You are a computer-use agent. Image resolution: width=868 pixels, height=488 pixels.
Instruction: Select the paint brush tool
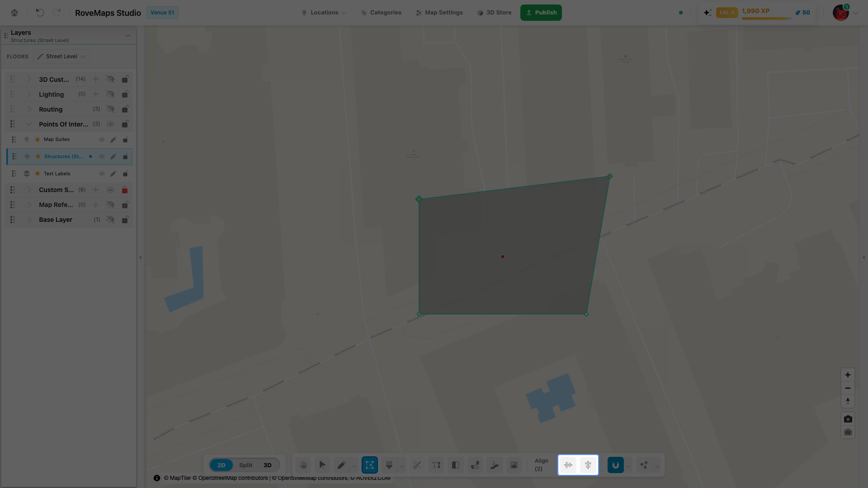point(389,465)
